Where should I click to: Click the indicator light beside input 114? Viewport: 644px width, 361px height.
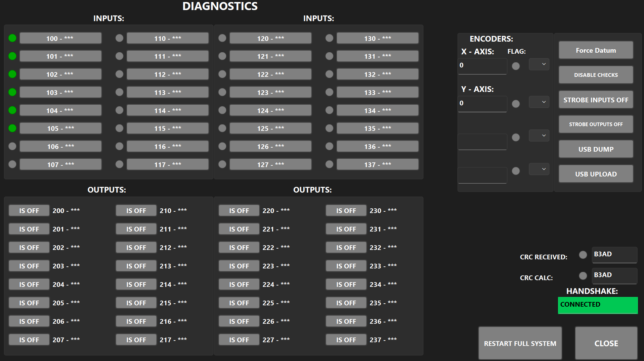tap(119, 110)
